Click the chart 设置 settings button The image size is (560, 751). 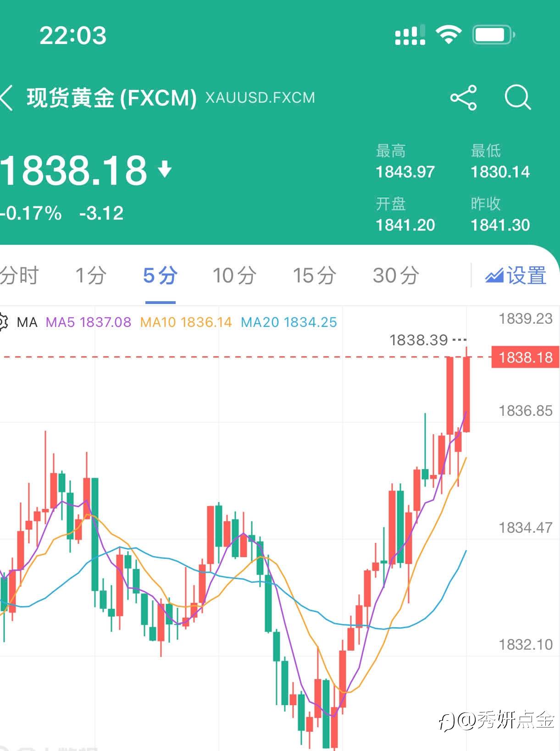tap(516, 276)
